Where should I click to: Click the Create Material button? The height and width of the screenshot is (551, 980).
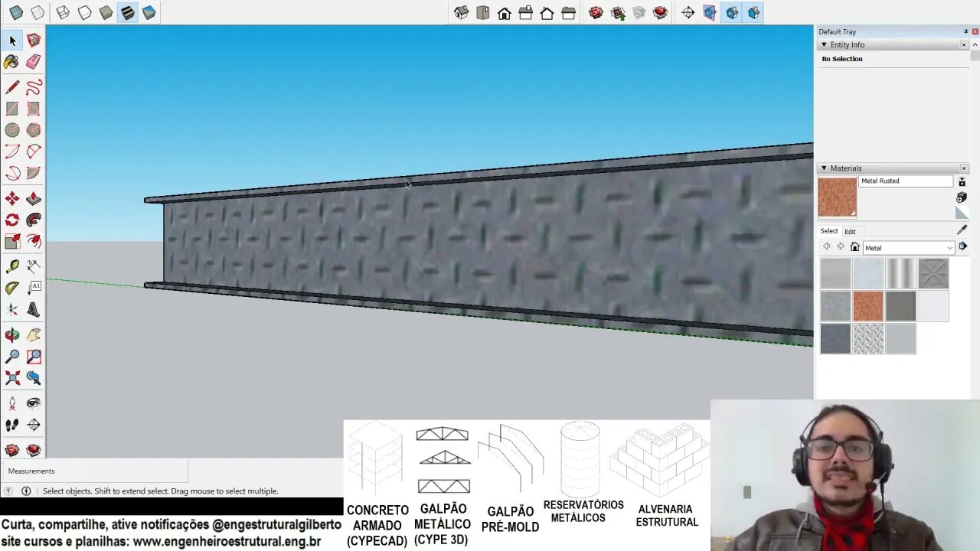click(962, 197)
